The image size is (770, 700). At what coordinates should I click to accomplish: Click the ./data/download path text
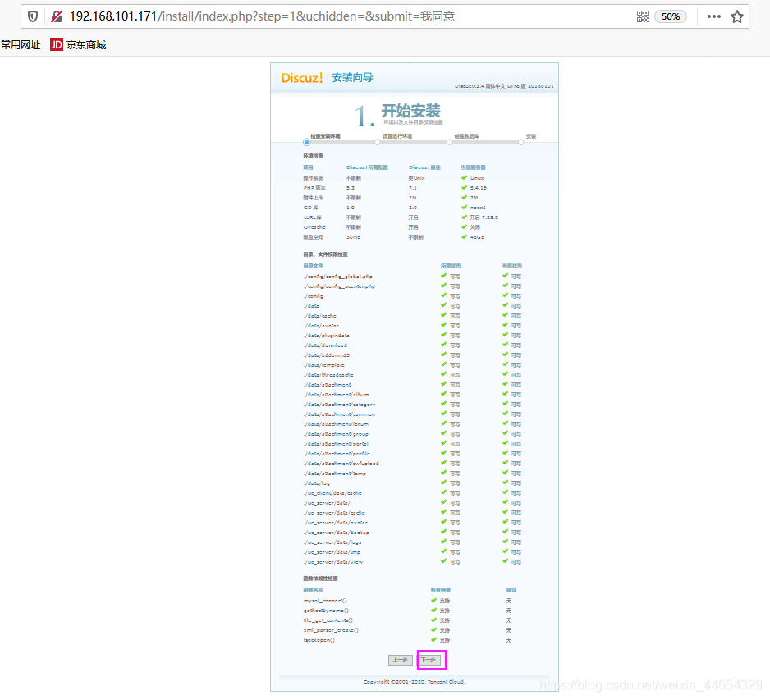[325, 345]
